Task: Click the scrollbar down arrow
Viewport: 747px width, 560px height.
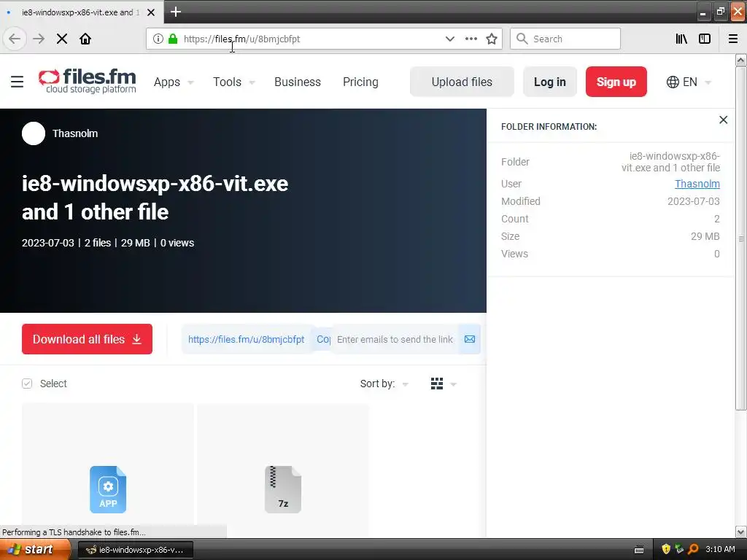Action: click(x=741, y=532)
